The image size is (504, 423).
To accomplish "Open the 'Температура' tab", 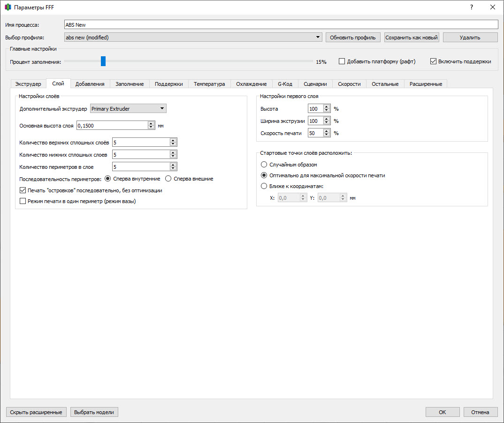I will point(209,84).
